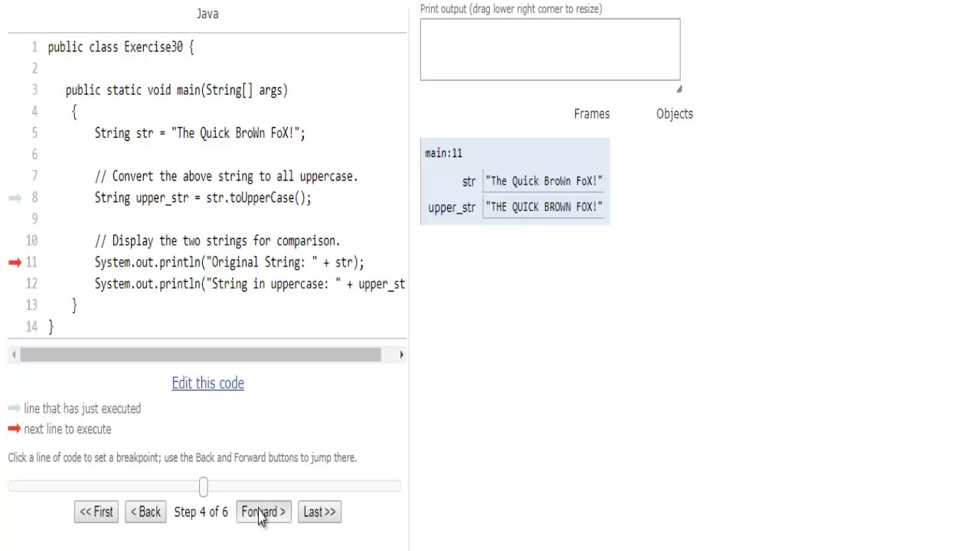Set breakpoint on line 12 println statement
This screenshot has width=980, height=551.
pyautogui.click(x=249, y=284)
